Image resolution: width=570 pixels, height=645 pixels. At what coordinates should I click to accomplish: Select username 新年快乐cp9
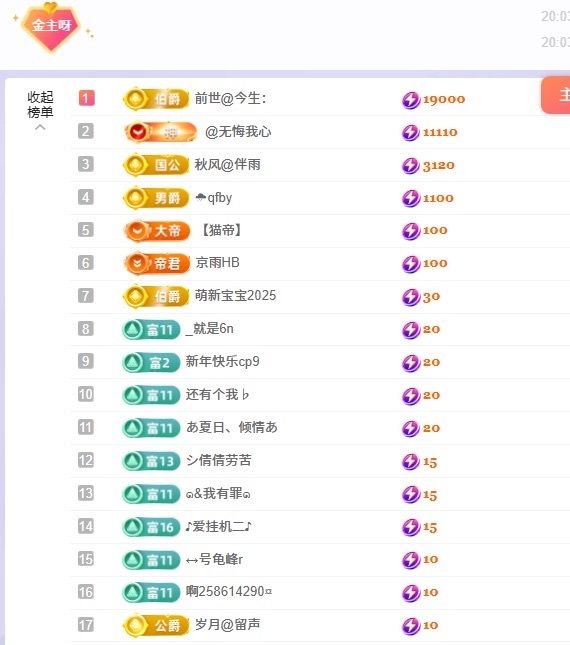[x=222, y=362]
